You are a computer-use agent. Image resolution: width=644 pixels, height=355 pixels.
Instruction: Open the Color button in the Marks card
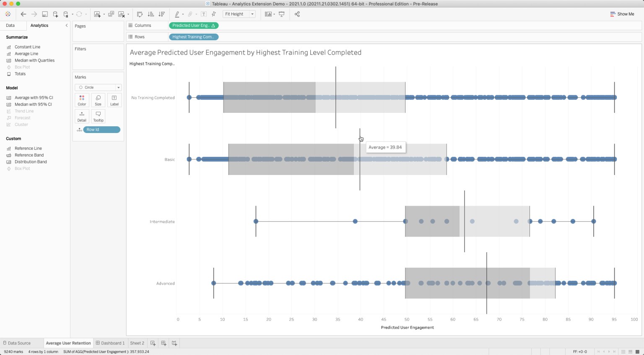[x=82, y=100]
